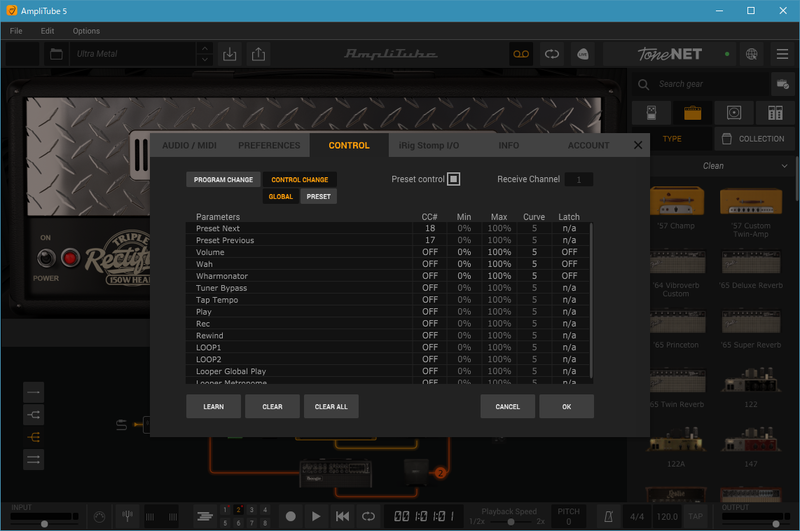Toggle the Preset control checkbox
The height and width of the screenshot is (531, 800).
[454, 179]
